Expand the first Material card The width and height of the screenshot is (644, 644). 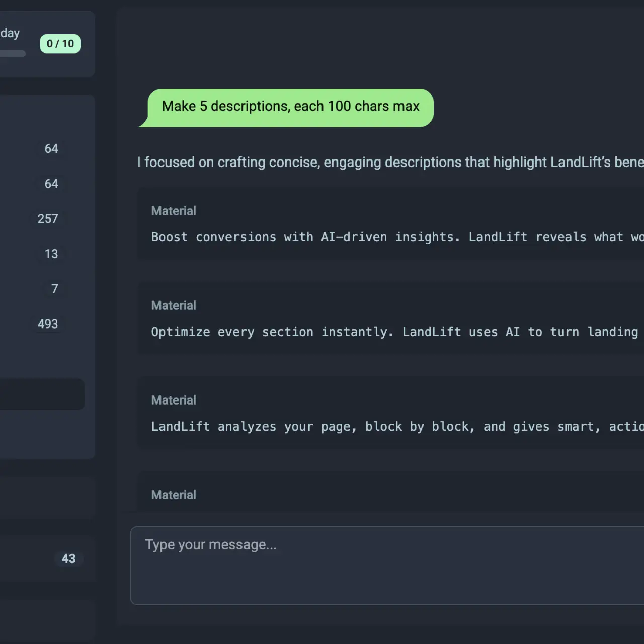(352, 224)
